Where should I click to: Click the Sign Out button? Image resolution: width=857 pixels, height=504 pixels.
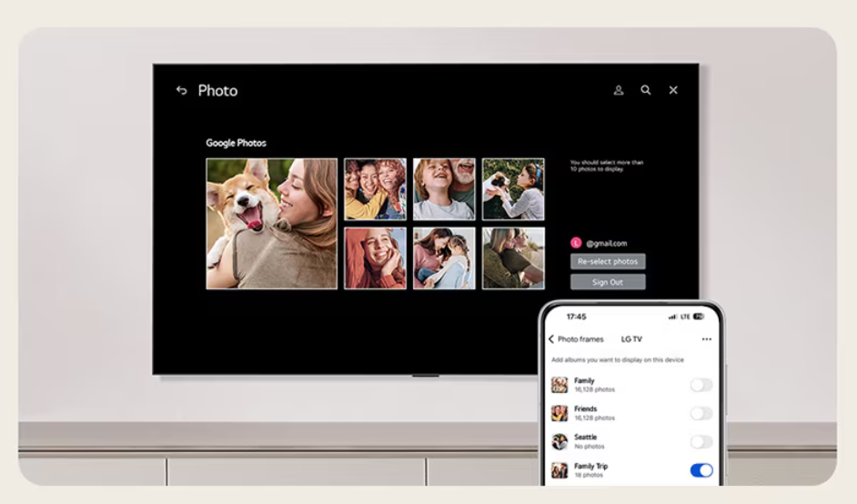pyautogui.click(x=608, y=282)
